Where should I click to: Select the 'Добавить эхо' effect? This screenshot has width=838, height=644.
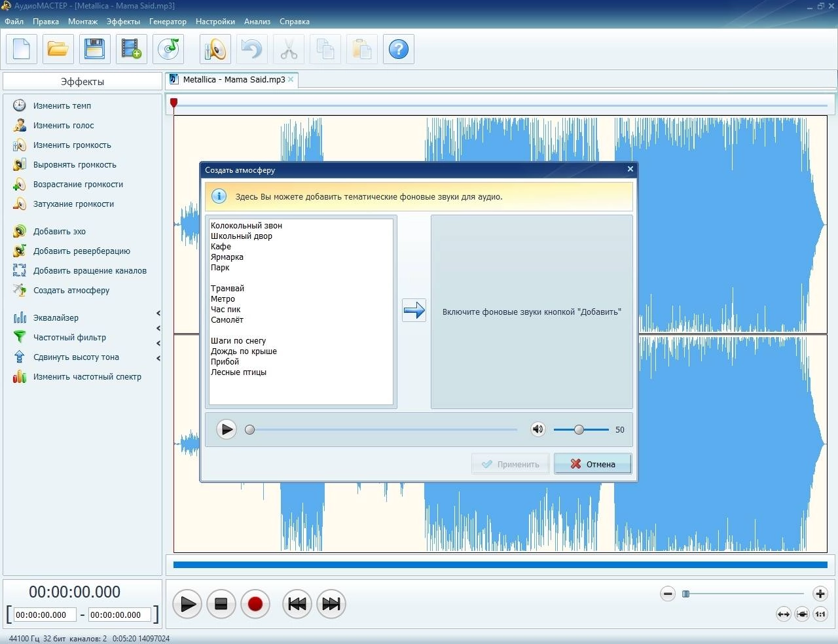pos(60,231)
